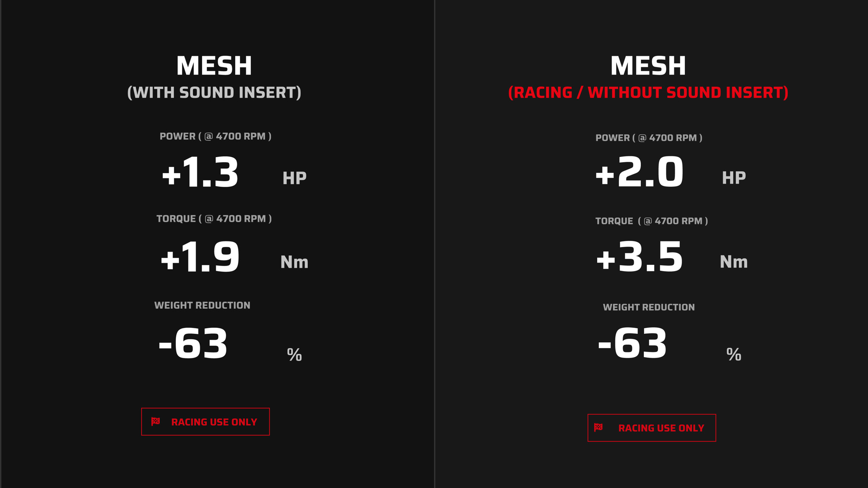Click the +3.5 torque value

coord(640,257)
